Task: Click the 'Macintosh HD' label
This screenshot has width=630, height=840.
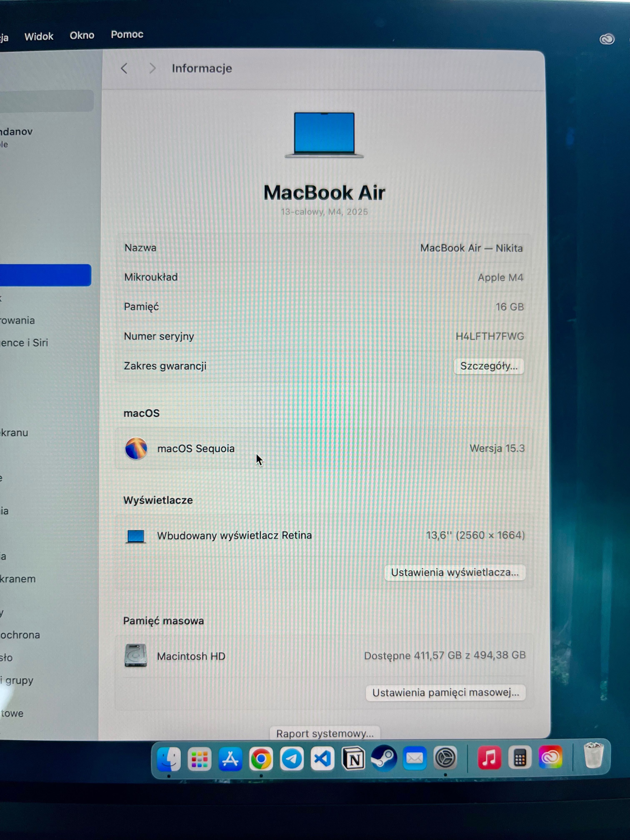Action: (x=191, y=656)
